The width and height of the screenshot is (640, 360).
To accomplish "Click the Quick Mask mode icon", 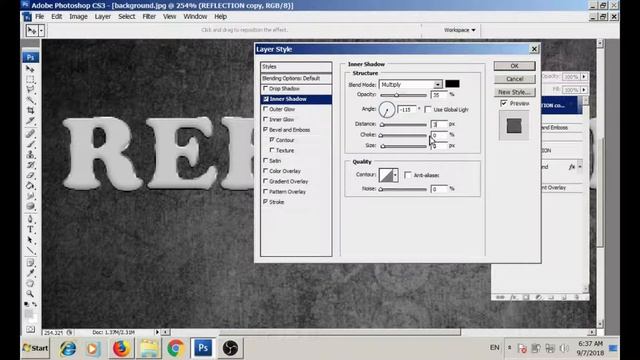I will (30, 329).
